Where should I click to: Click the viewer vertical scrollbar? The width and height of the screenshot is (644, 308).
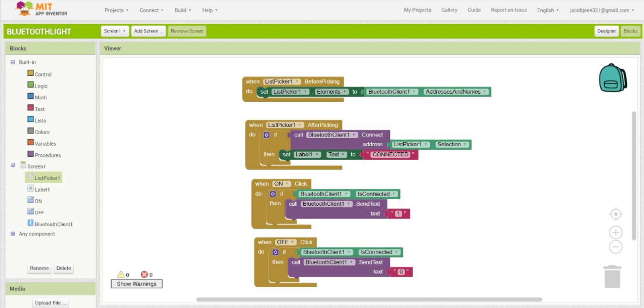tap(634, 176)
